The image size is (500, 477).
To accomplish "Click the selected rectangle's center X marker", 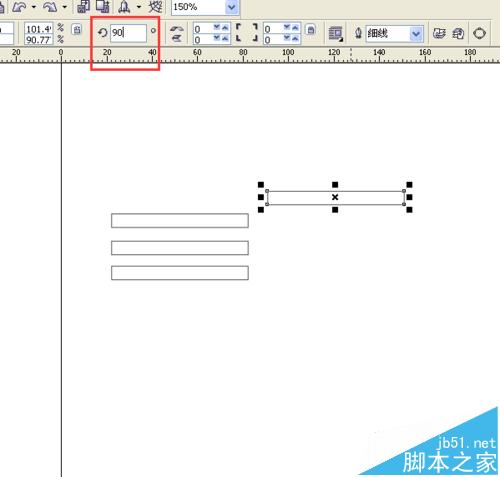I will pos(335,197).
